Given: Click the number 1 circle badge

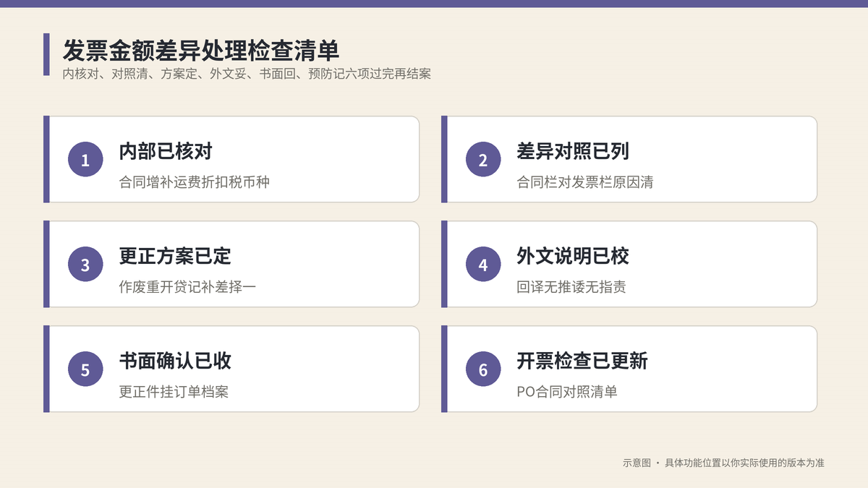Looking at the screenshot, I should (x=85, y=160).
